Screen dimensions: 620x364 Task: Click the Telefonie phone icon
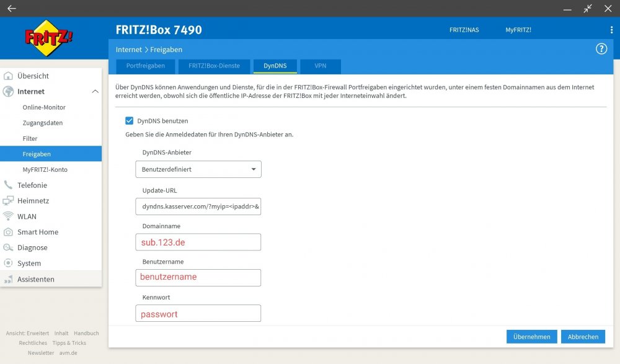(8, 185)
